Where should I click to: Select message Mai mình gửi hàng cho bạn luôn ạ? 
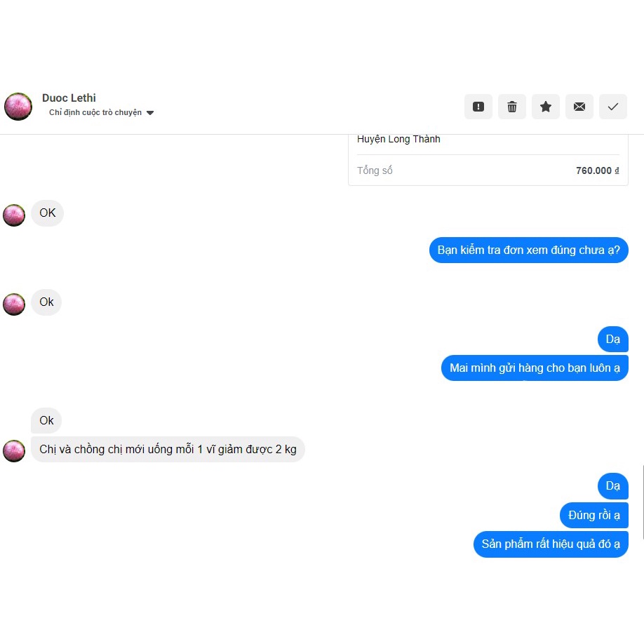[535, 368]
